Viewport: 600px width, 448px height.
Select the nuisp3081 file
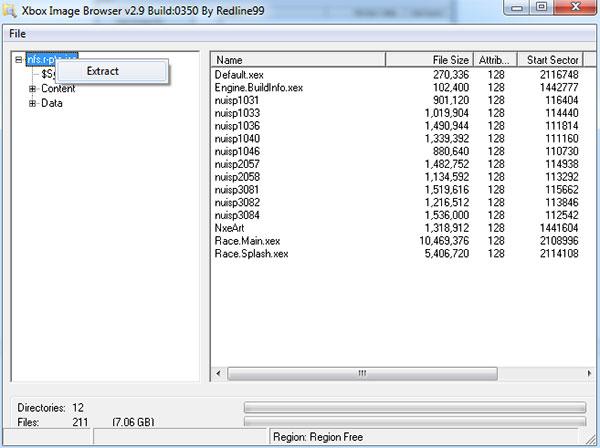point(236,190)
